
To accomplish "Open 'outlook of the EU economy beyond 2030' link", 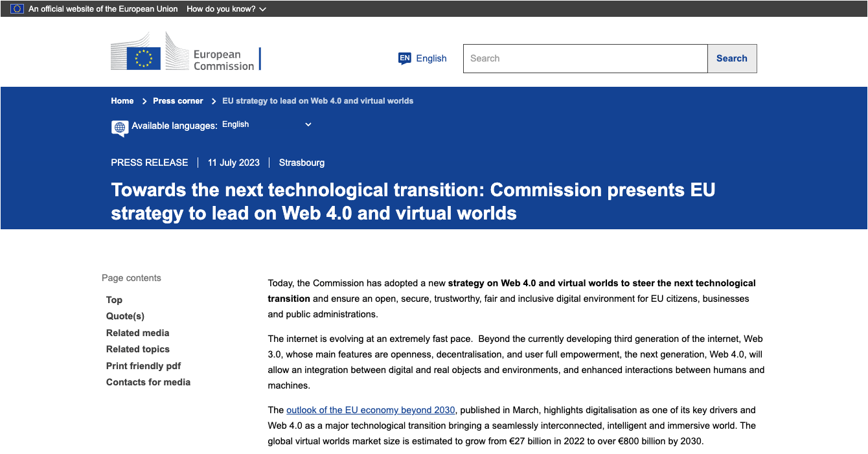I will click(x=371, y=410).
